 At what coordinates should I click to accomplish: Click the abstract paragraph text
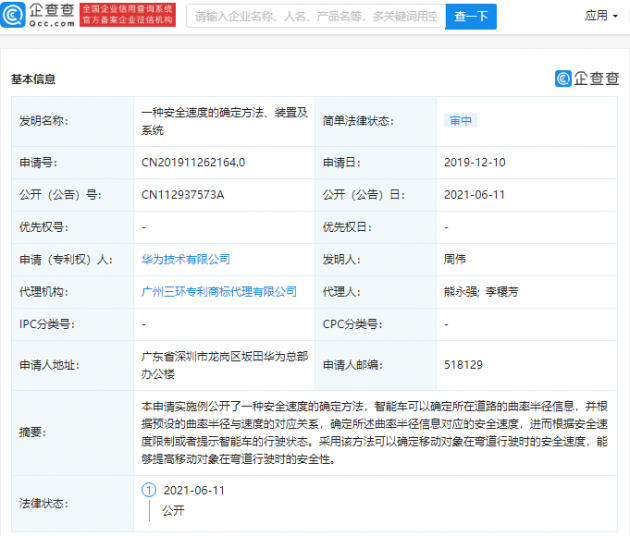click(x=374, y=433)
